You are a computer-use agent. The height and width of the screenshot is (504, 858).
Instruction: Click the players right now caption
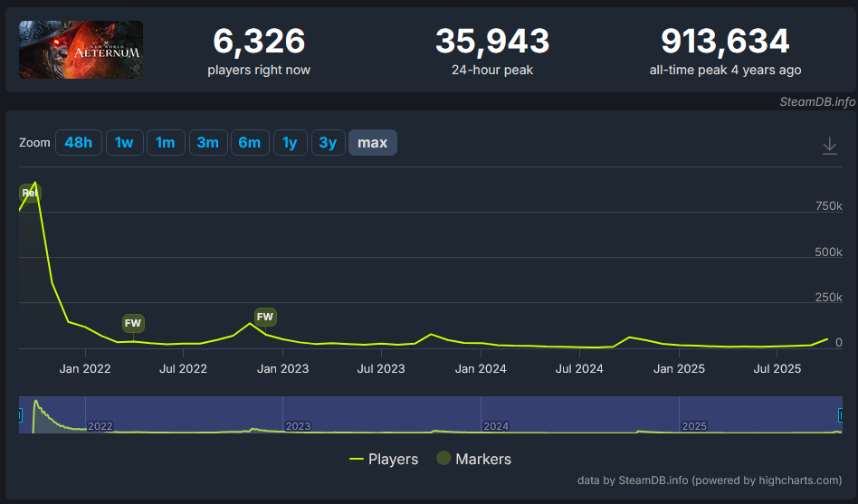click(x=259, y=70)
